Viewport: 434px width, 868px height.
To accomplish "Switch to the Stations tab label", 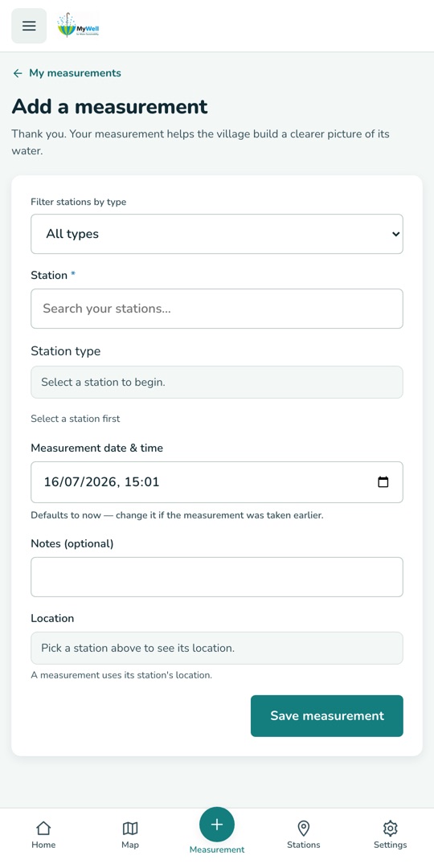I will click(x=303, y=845).
